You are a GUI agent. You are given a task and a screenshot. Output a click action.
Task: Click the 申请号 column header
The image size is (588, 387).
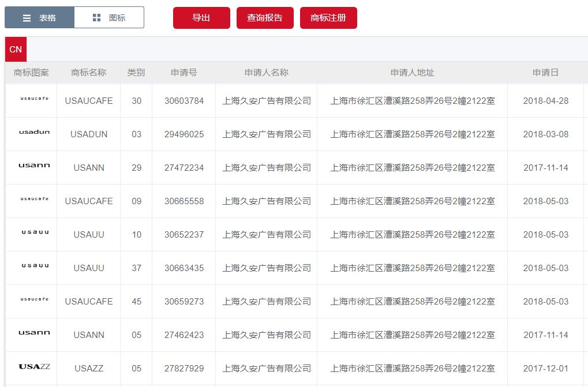(x=183, y=73)
